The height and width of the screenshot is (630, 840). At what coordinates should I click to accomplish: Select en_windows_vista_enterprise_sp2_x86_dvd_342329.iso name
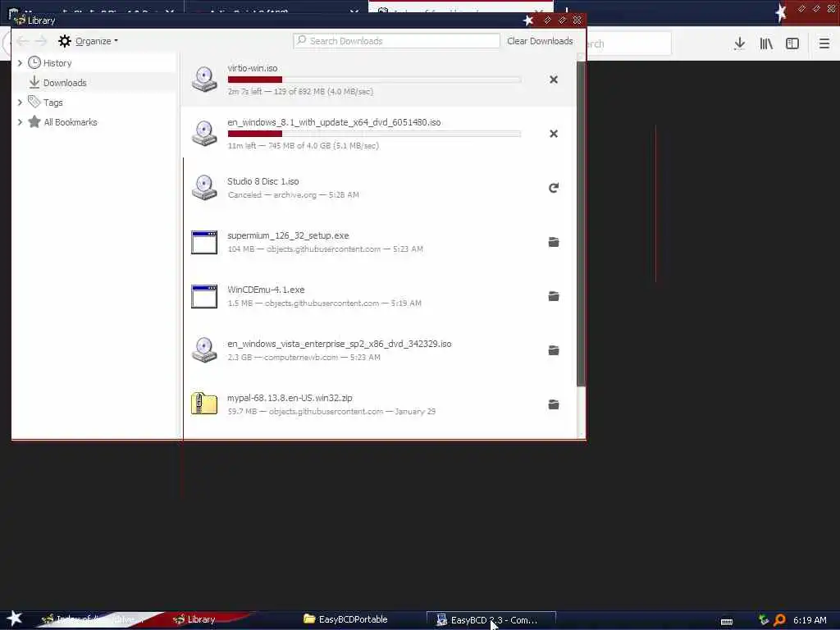click(x=339, y=344)
